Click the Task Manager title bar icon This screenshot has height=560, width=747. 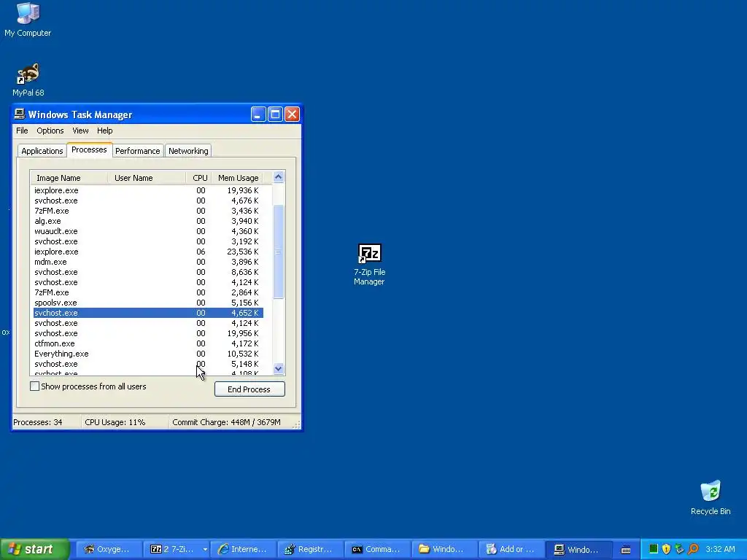20,114
